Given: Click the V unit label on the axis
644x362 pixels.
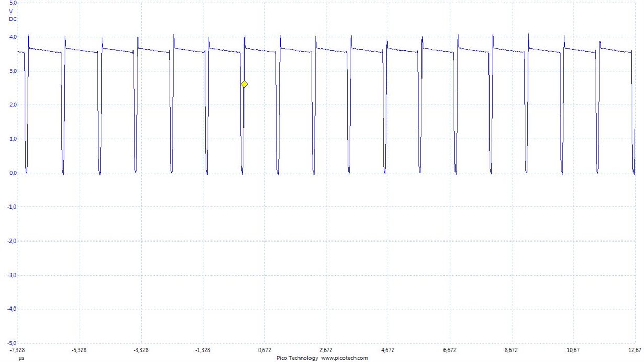Looking at the screenshot, I should tap(12, 11).
